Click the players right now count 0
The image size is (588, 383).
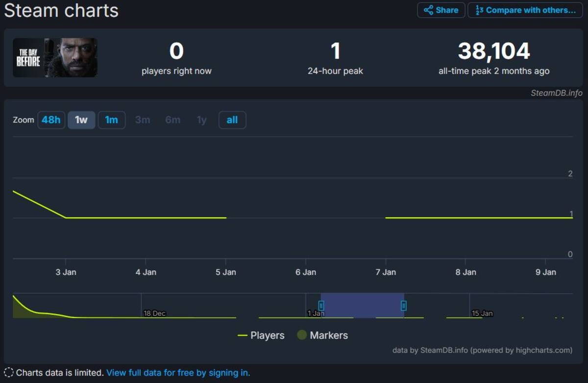tap(176, 51)
